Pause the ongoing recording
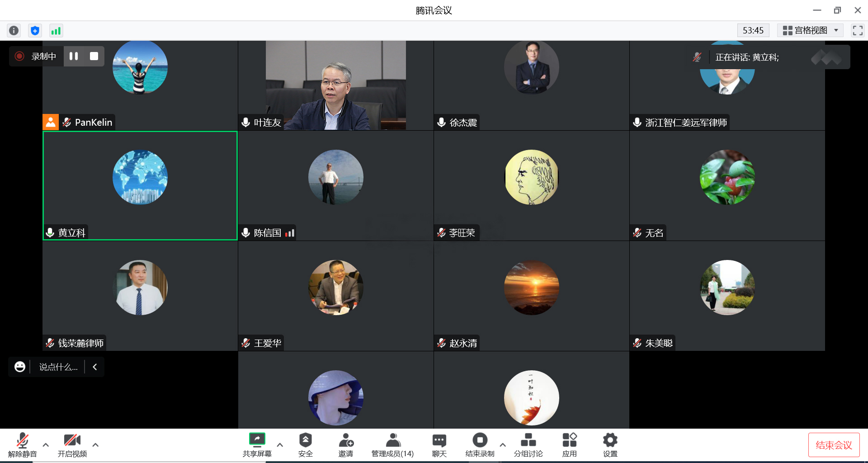 [74, 56]
